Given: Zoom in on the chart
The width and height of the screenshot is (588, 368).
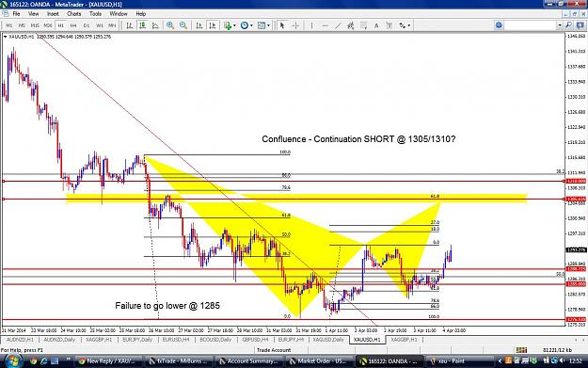Looking at the screenshot, I should click(x=170, y=25).
